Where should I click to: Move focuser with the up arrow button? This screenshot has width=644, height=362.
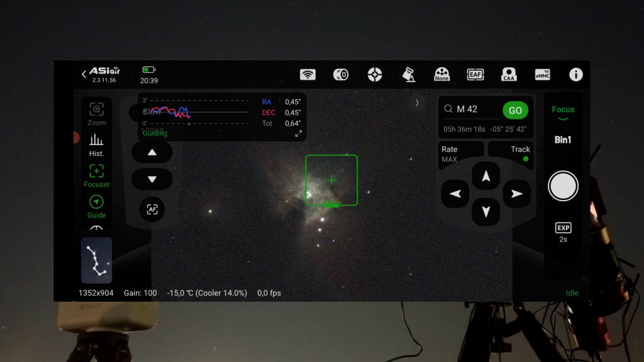click(x=152, y=152)
